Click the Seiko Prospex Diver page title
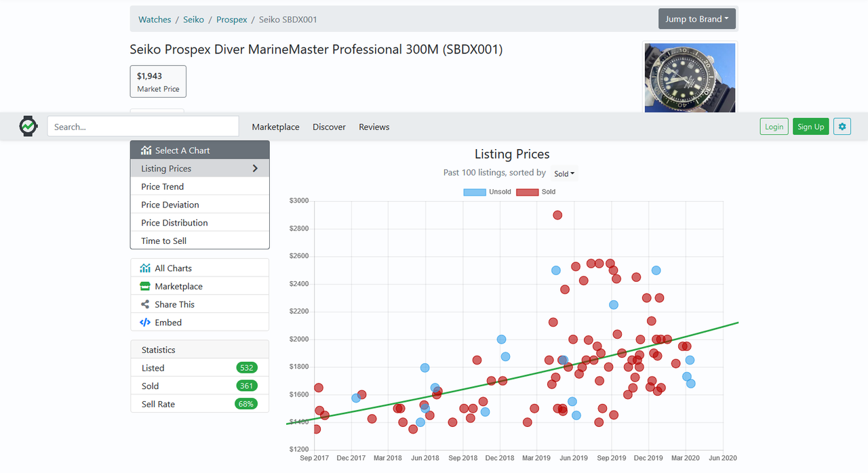 [316, 49]
